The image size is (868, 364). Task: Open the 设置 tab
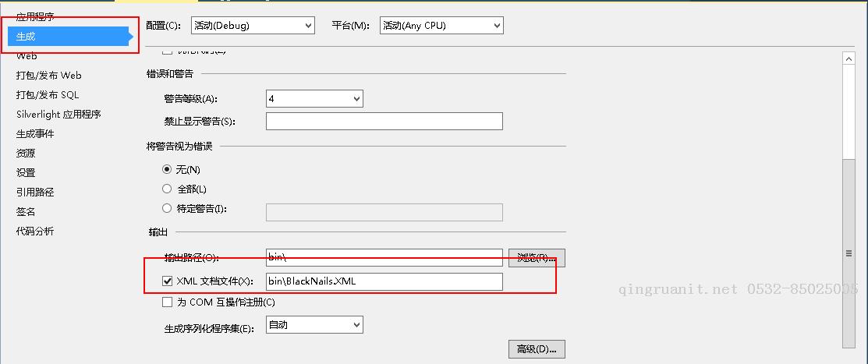point(26,172)
